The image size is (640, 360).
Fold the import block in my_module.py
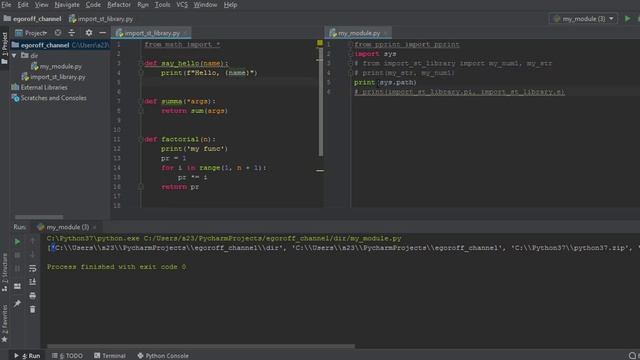pyautogui.click(x=350, y=44)
